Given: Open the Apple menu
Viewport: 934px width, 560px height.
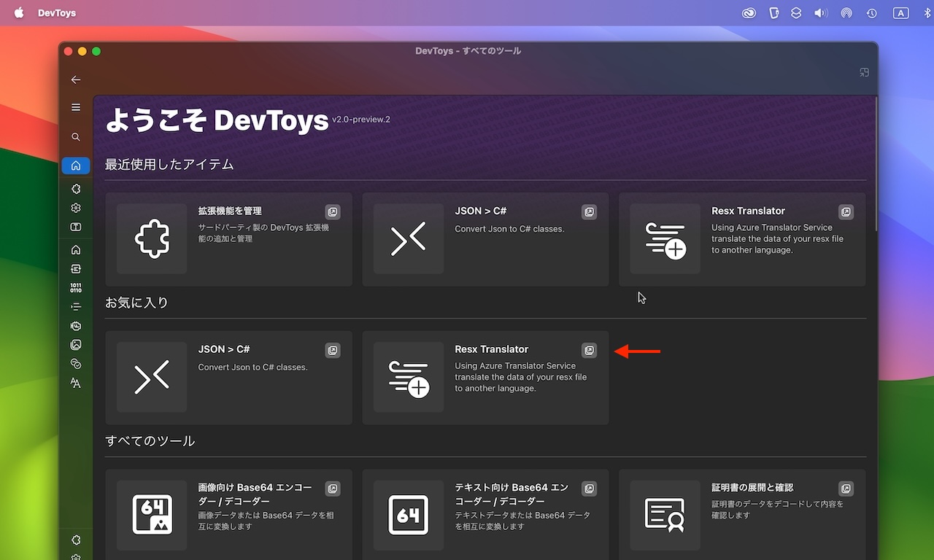Looking at the screenshot, I should pyautogui.click(x=19, y=12).
